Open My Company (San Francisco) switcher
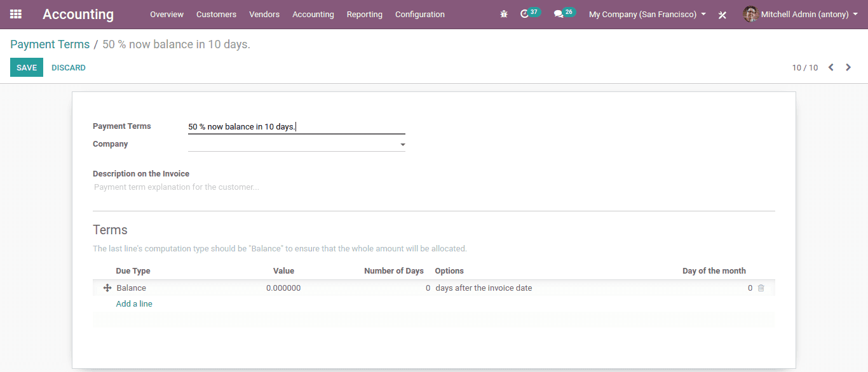Viewport: 868px width, 372px height. click(x=648, y=14)
